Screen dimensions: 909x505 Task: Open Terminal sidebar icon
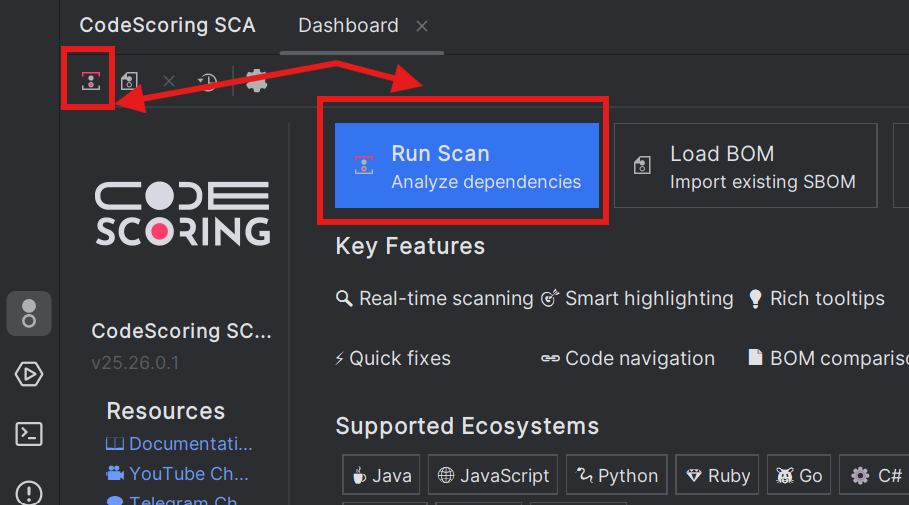click(x=29, y=434)
